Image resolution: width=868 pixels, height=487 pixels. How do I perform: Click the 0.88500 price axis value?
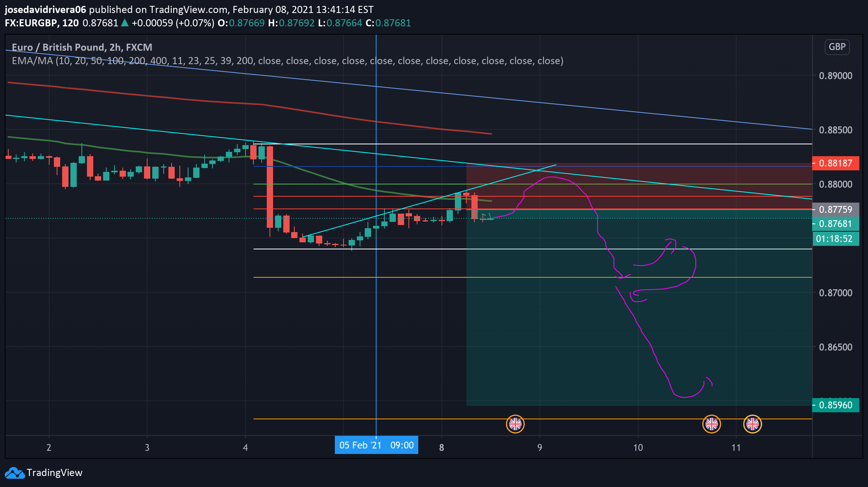[x=835, y=130]
